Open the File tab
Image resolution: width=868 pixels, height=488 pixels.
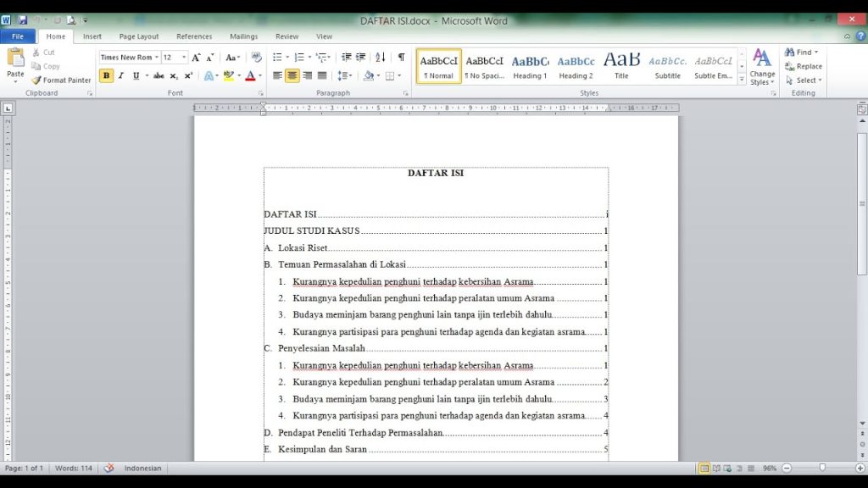tap(18, 36)
